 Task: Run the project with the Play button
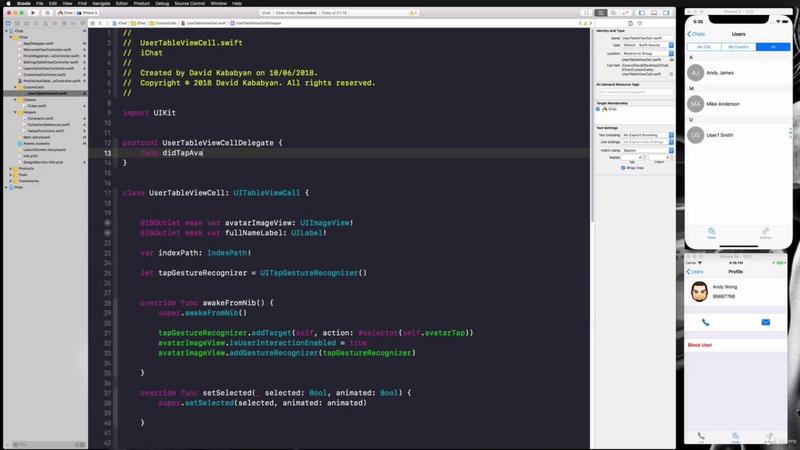(x=33, y=12)
